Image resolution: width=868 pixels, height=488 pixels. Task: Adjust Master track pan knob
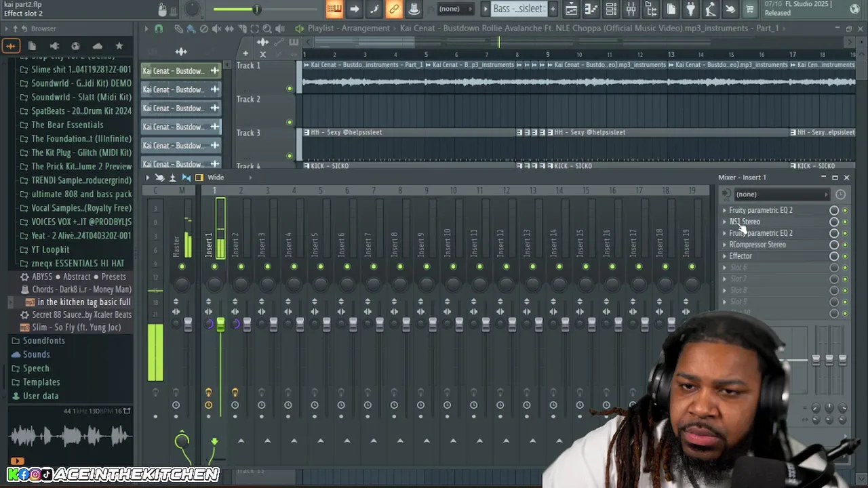182,284
